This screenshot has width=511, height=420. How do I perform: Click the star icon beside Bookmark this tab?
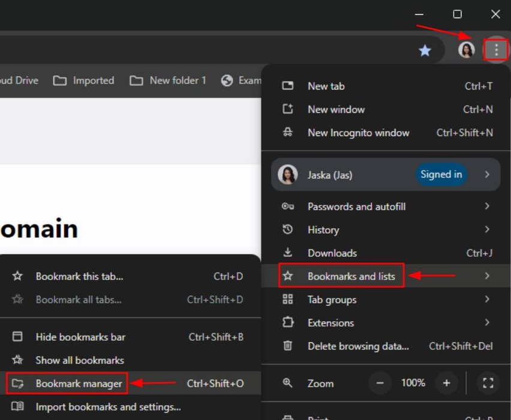pos(17,276)
